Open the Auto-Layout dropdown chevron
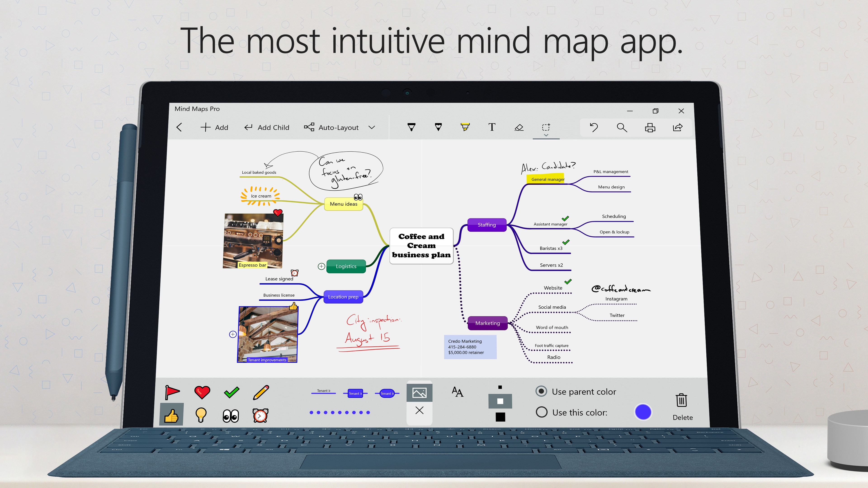This screenshot has width=868, height=488. click(372, 128)
